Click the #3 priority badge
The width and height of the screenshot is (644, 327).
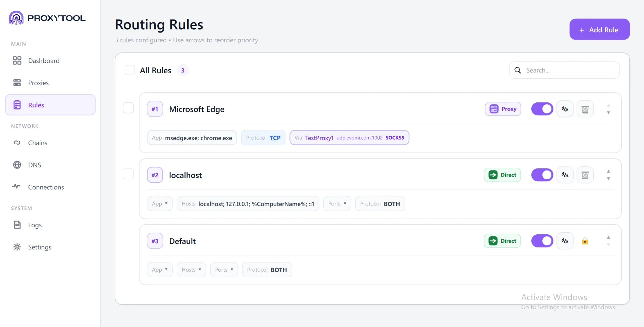tap(155, 241)
